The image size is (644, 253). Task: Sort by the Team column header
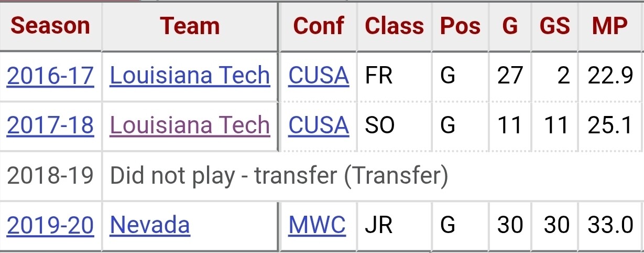190,26
